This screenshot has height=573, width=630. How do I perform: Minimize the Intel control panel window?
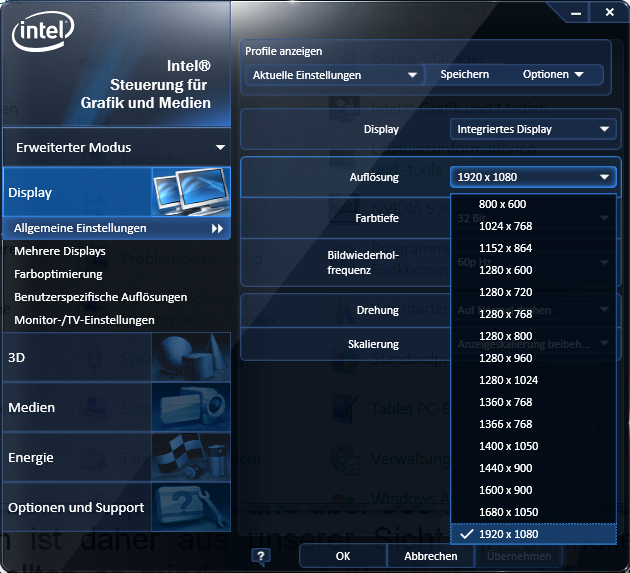coord(576,13)
